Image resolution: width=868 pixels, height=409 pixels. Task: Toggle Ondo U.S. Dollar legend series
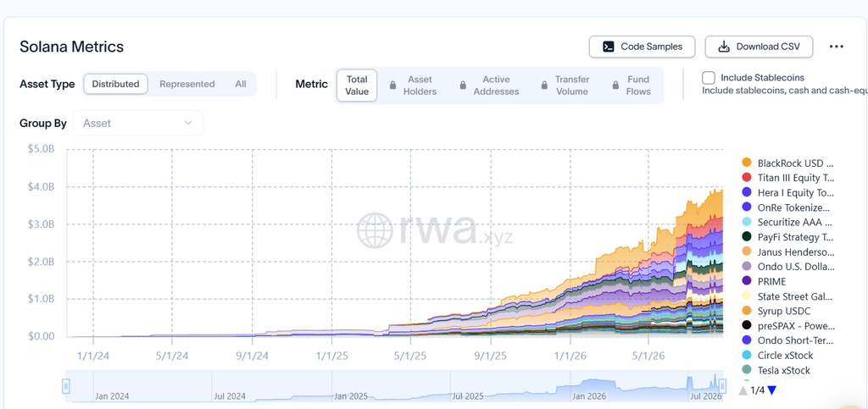tap(787, 267)
